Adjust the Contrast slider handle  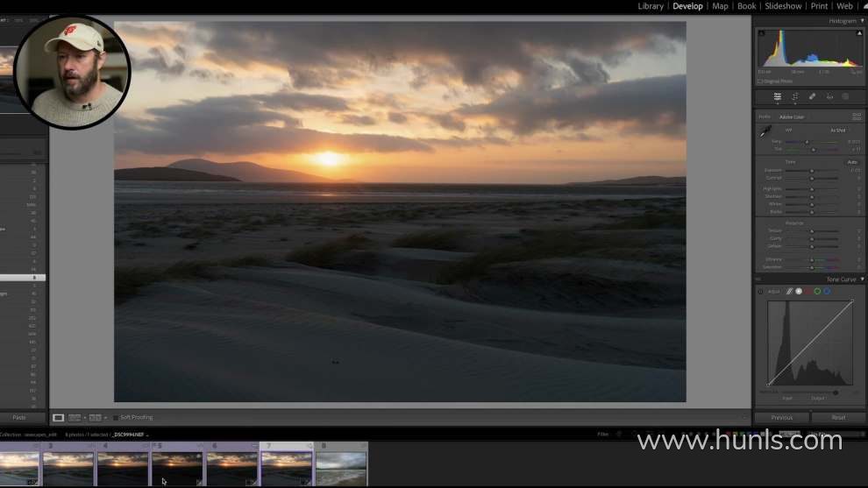[812, 178]
